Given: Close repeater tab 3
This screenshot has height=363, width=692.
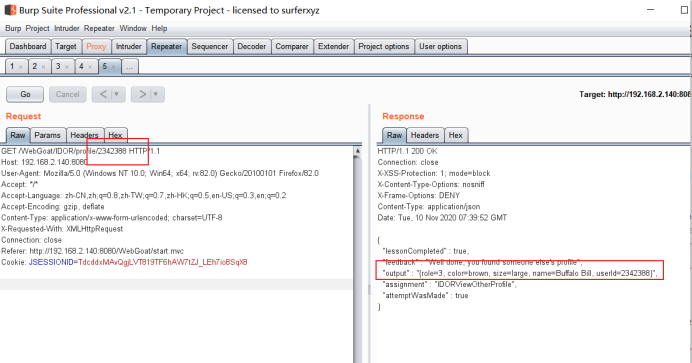Looking at the screenshot, I should click(67, 67).
